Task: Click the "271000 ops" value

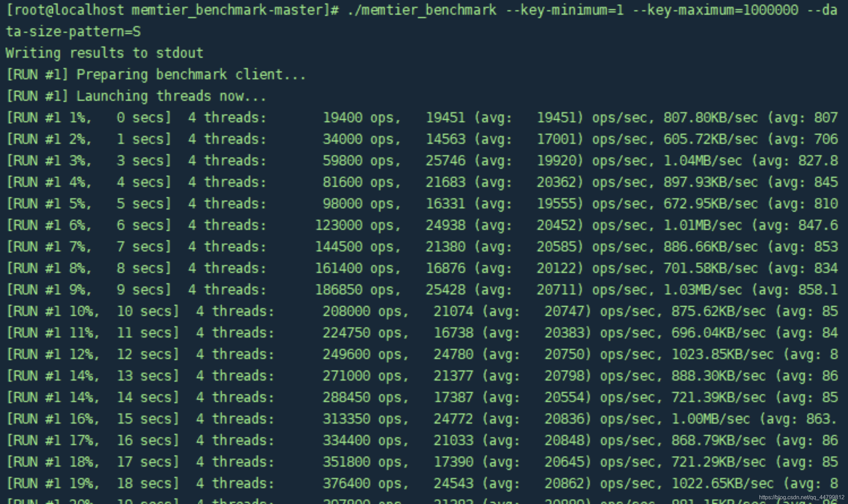Action: 365,376
